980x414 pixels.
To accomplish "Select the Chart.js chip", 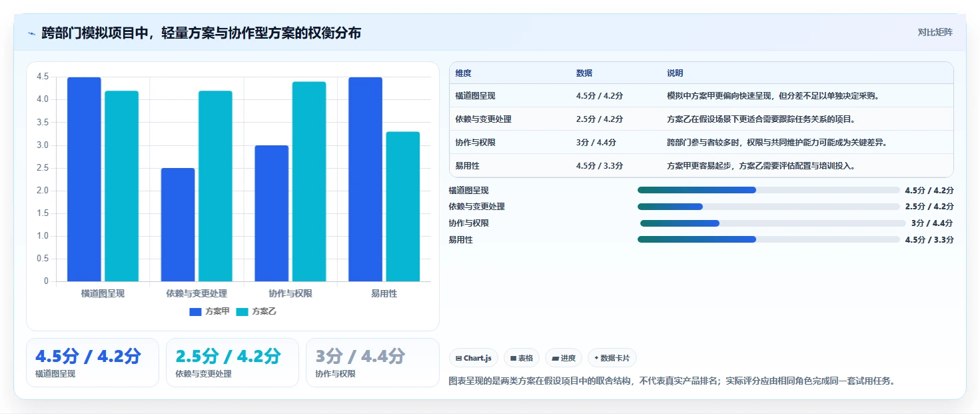I will 474,358.
